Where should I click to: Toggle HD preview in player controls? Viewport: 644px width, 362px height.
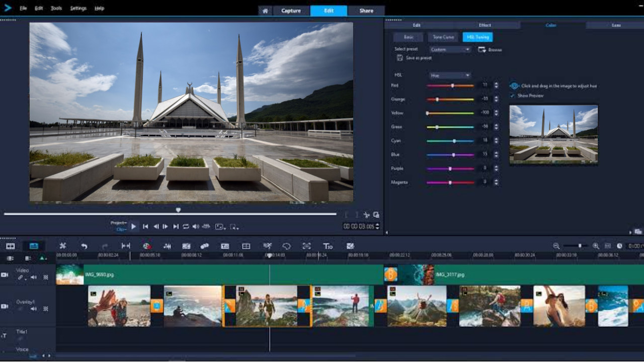(206, 227)
